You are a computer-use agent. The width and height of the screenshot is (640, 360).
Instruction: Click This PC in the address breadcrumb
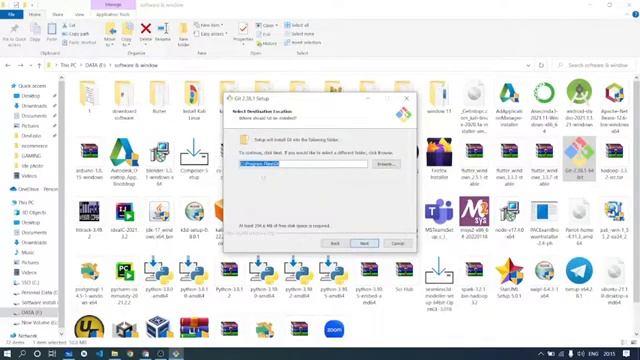(68, 65)
